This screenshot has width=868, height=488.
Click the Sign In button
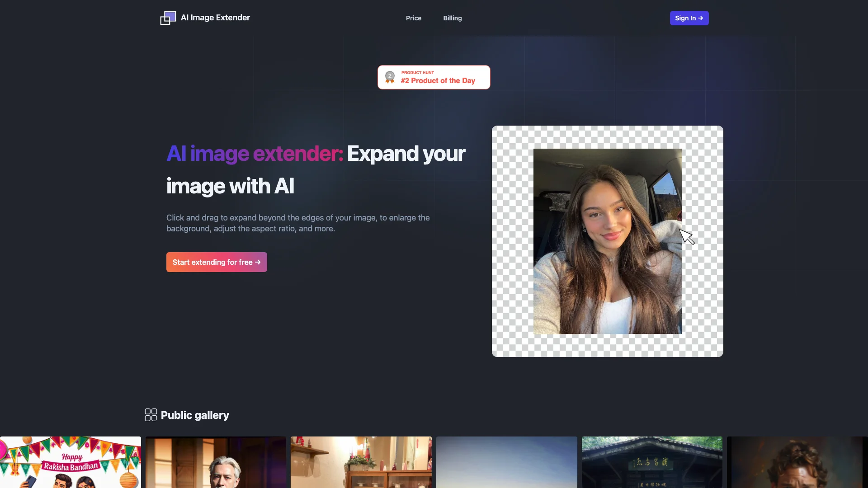pos(689,18)
